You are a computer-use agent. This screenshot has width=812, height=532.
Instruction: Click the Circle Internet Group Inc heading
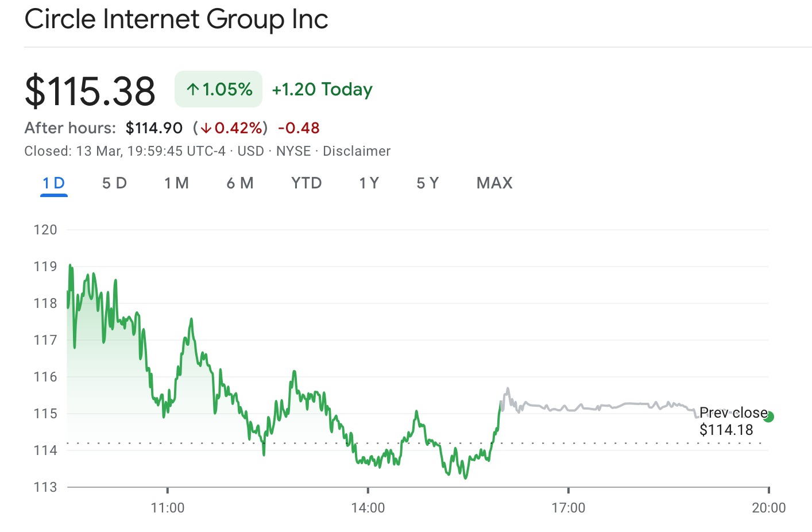[x=176, y=19]
